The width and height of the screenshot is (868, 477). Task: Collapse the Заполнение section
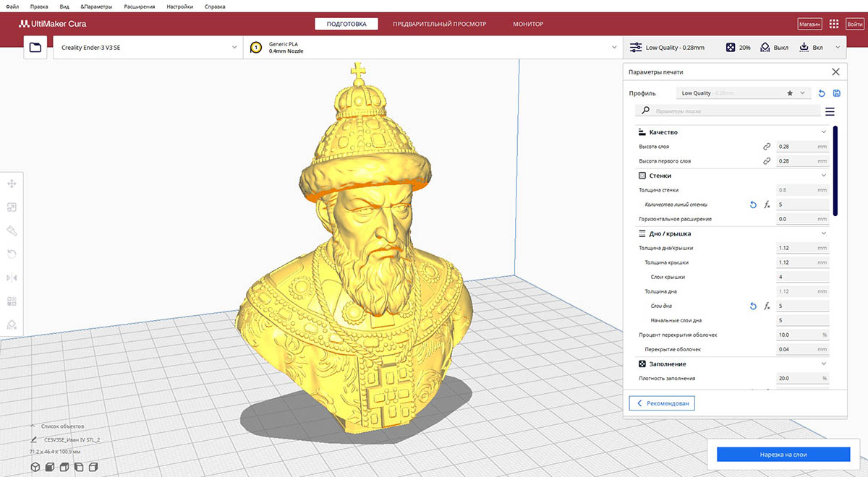click(x=823, y=364)
